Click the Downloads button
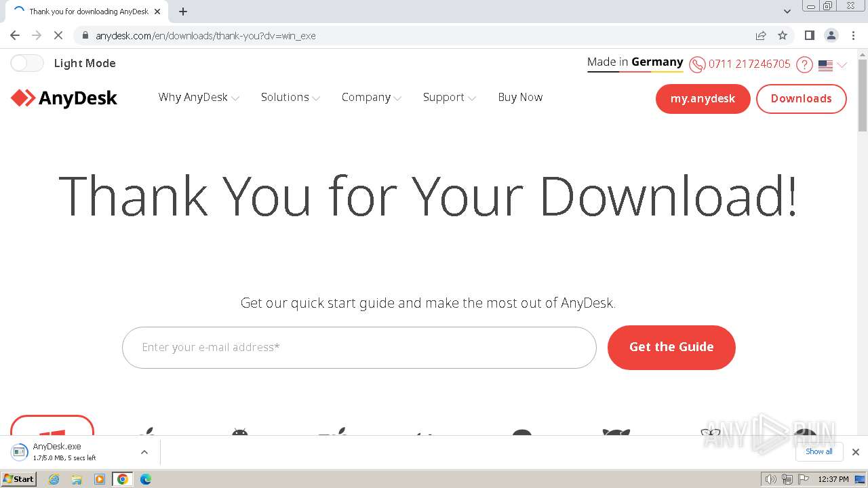Image resolution: width=868 pixels, height=488 pixels. (801, 99)
